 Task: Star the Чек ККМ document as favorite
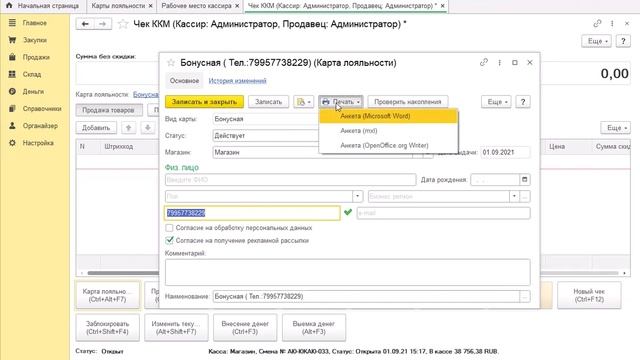click(x=122, y=24)
